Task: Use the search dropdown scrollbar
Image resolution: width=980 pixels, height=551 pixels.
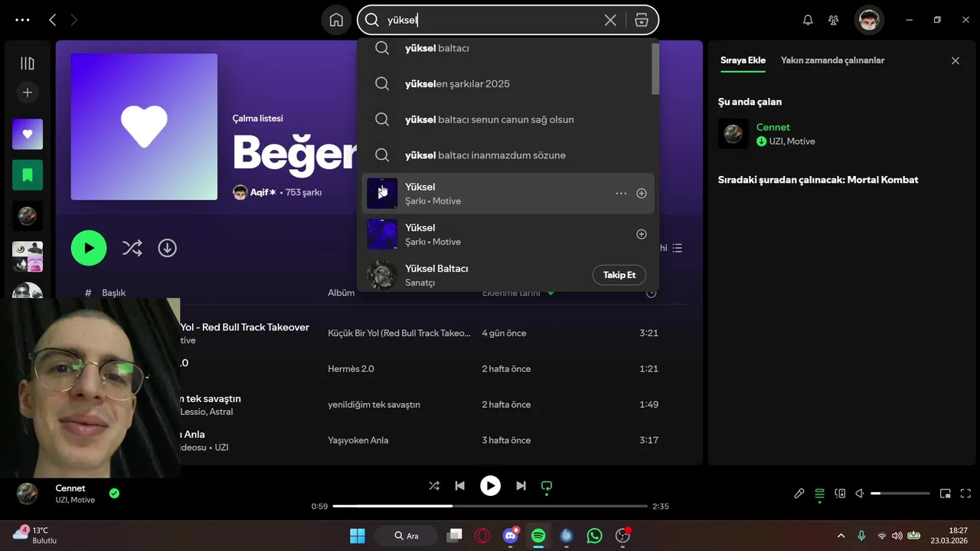Action: pos(655,68)
